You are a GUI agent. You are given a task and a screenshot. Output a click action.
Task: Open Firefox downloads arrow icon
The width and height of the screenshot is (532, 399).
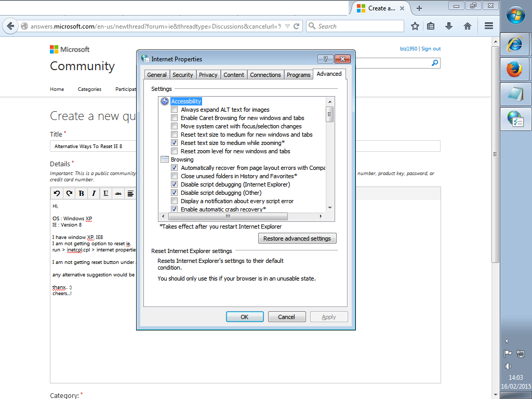coord(449,26)
